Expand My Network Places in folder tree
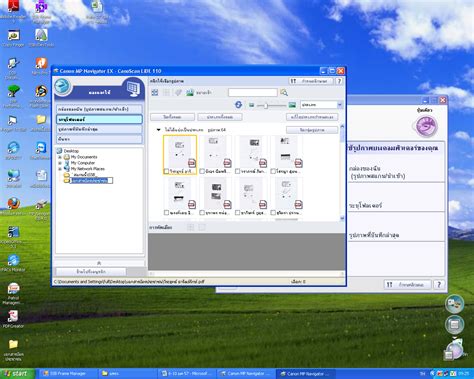 click(x=60, y=169)
